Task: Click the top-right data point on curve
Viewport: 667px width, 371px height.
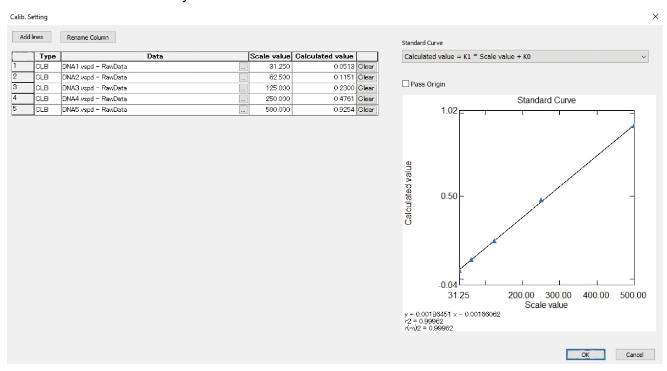Action: point(633,126)
